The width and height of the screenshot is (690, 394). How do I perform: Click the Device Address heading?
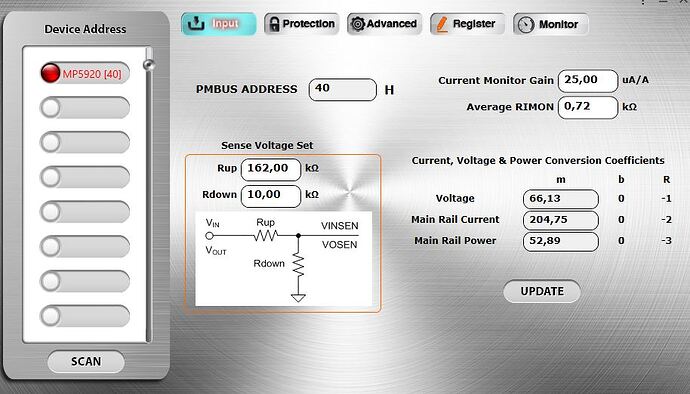[x=85, y=29]
